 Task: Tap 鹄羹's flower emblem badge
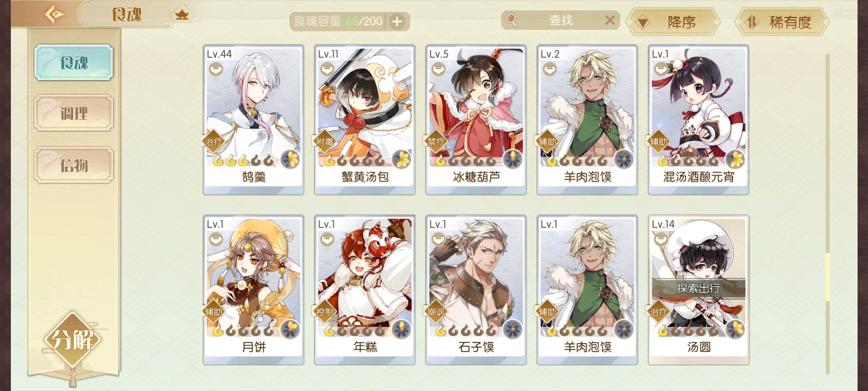click(x=290, y=159)
